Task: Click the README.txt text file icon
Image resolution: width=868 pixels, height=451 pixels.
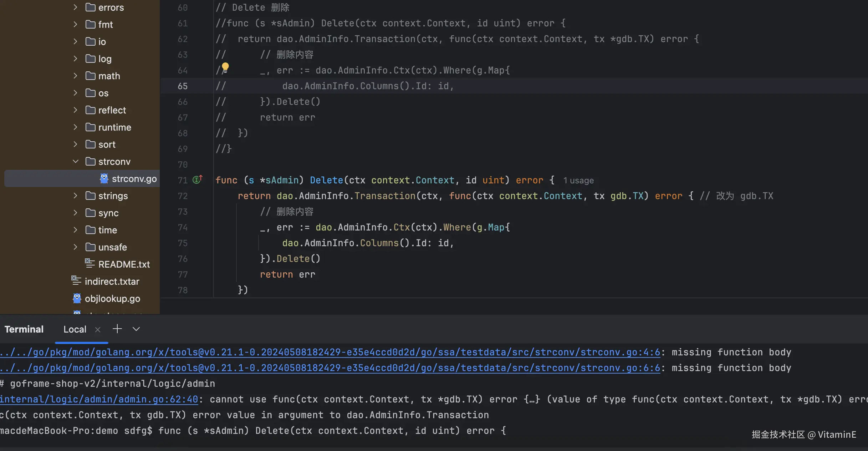Action: (90, 264)
